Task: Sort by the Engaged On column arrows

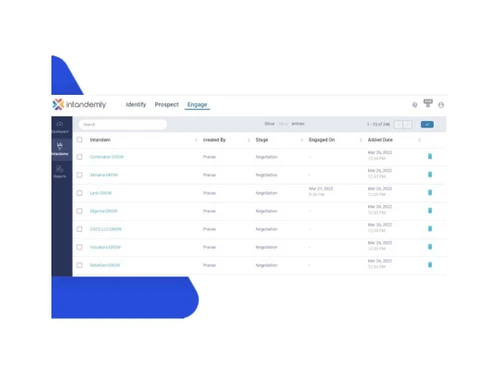Action: click(x=361, y=140)
